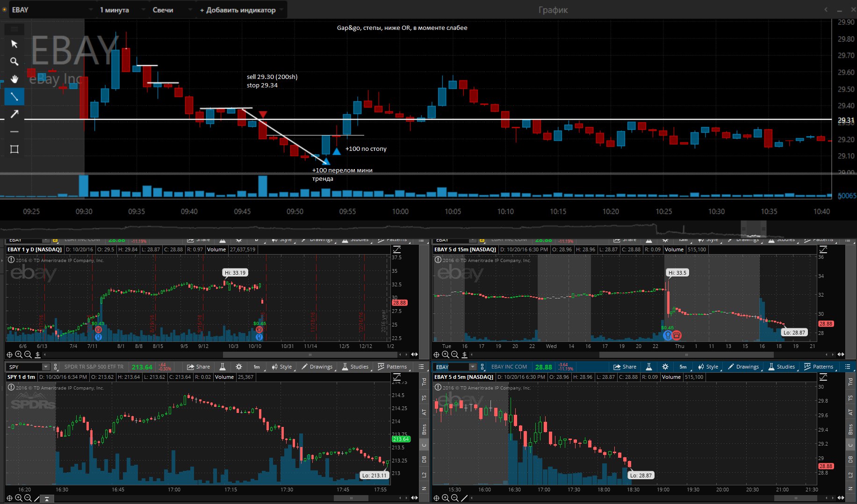Open the 1m timeframe selector in SPY chart

[x=257, y=367]
